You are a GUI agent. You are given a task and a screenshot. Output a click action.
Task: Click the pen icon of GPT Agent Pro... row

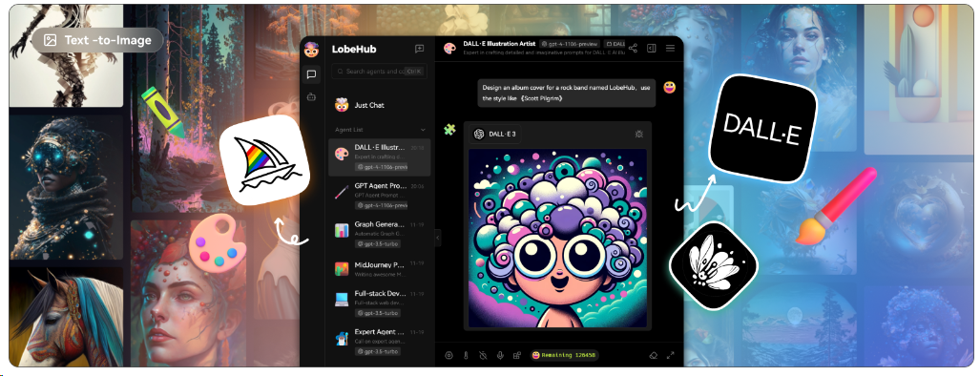pos(342,192)
